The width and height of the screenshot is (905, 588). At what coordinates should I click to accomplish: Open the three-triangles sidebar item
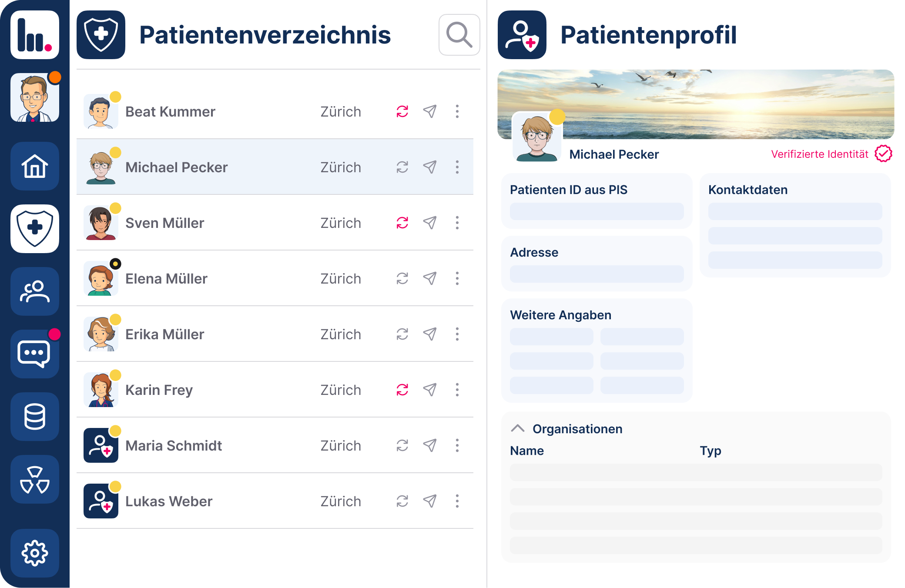[x=35, y=479]
